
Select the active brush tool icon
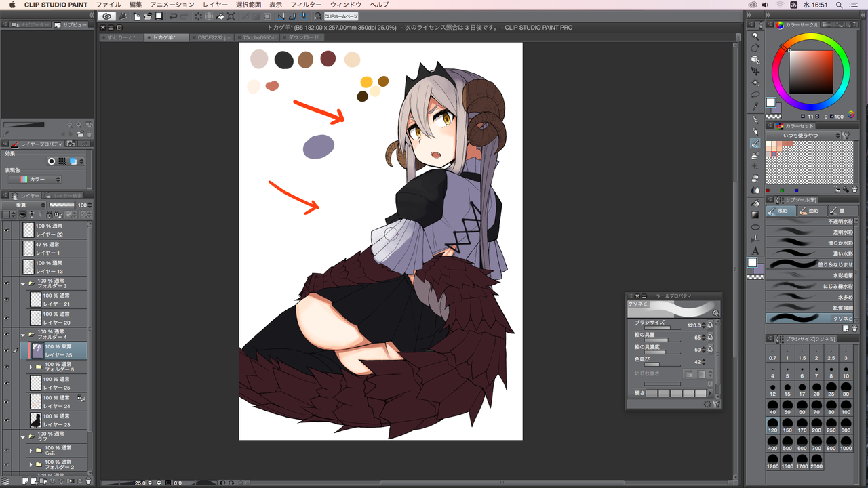pyautogui.click(x=755, y=144)
